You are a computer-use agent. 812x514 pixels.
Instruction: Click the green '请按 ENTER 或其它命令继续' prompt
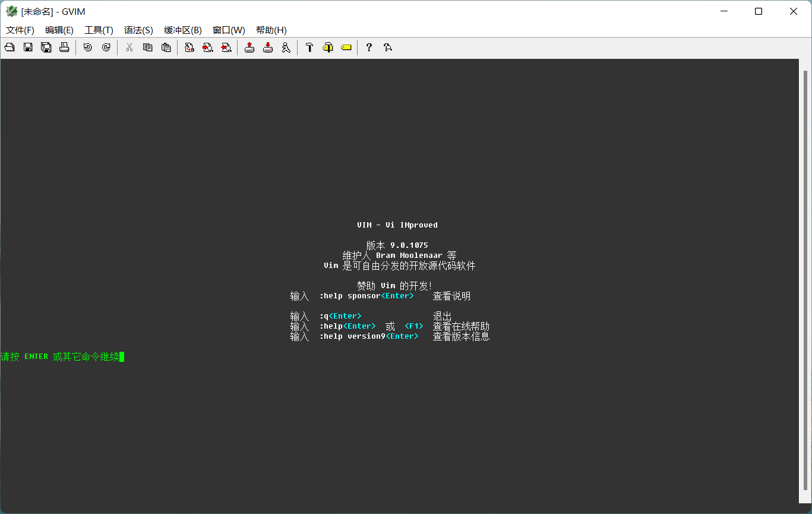[x=60, y=357]
